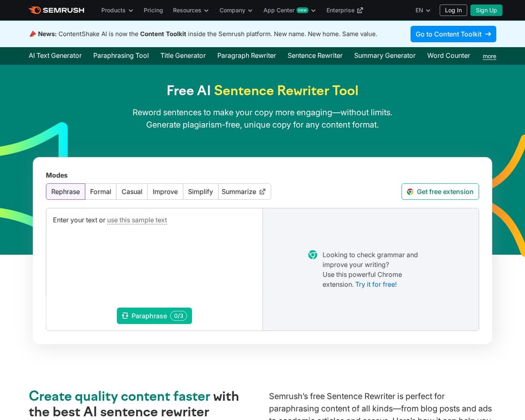Screen dimensions: 525x420
Task: Select the Improve mode
Action: [165, 192]
